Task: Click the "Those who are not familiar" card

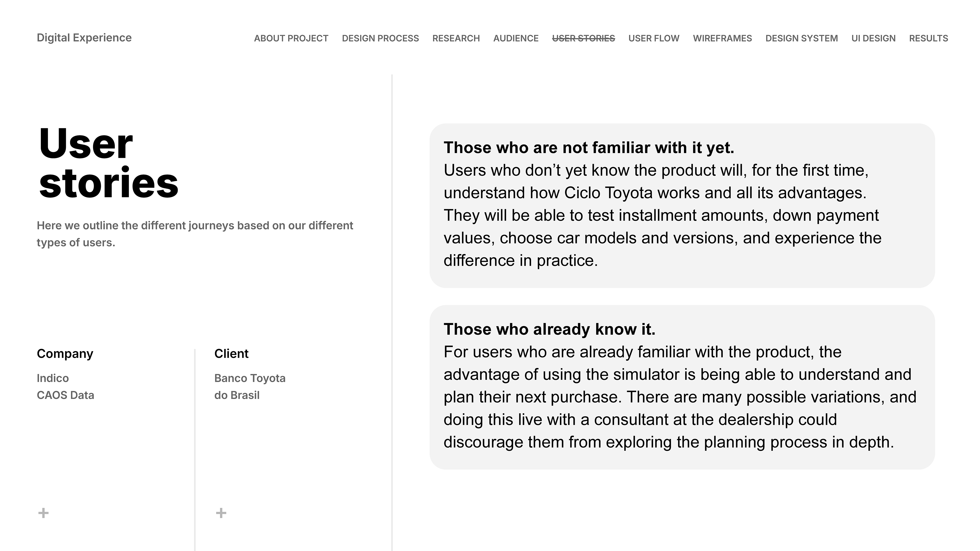Action: pyautogui.click(x=682, y=205)
